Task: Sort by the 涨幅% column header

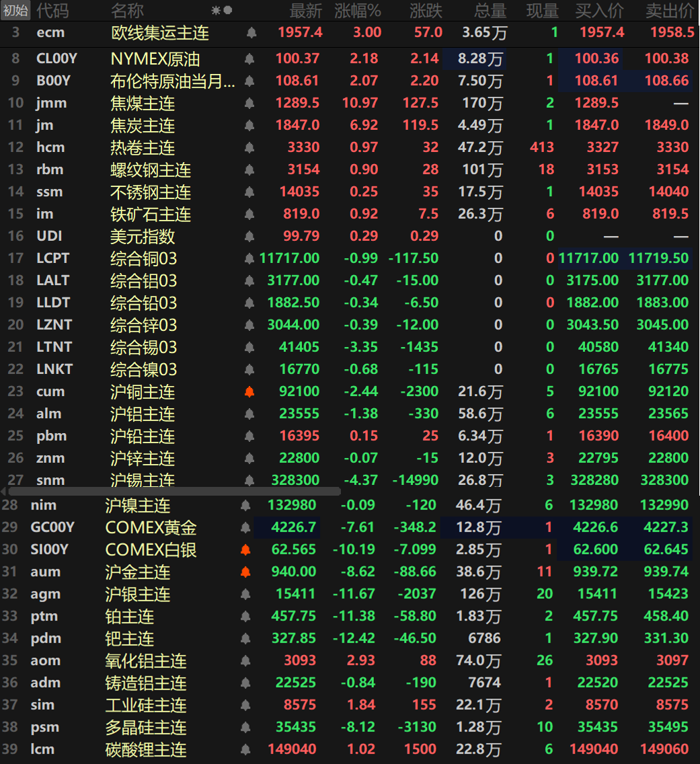Action: click(x=357, y=11)
